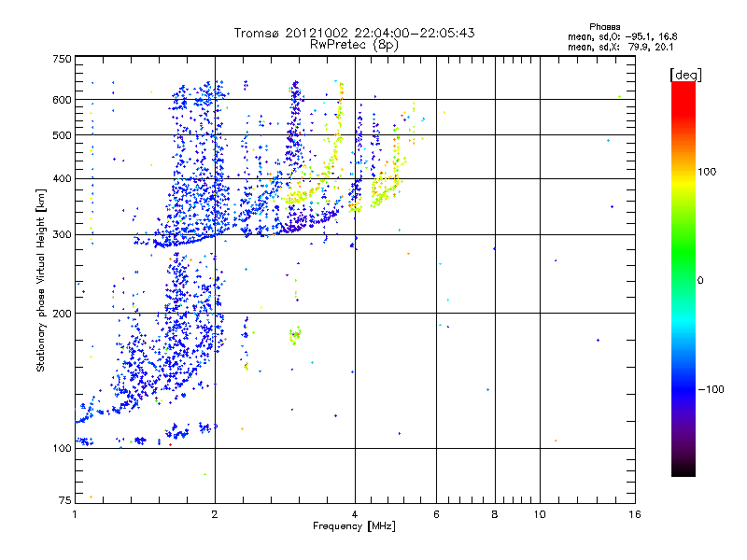Click the plot title 'Tromsø 20121002 22:04:00-22:05:43'
747x560 pixels.
(x=354, y=33)
